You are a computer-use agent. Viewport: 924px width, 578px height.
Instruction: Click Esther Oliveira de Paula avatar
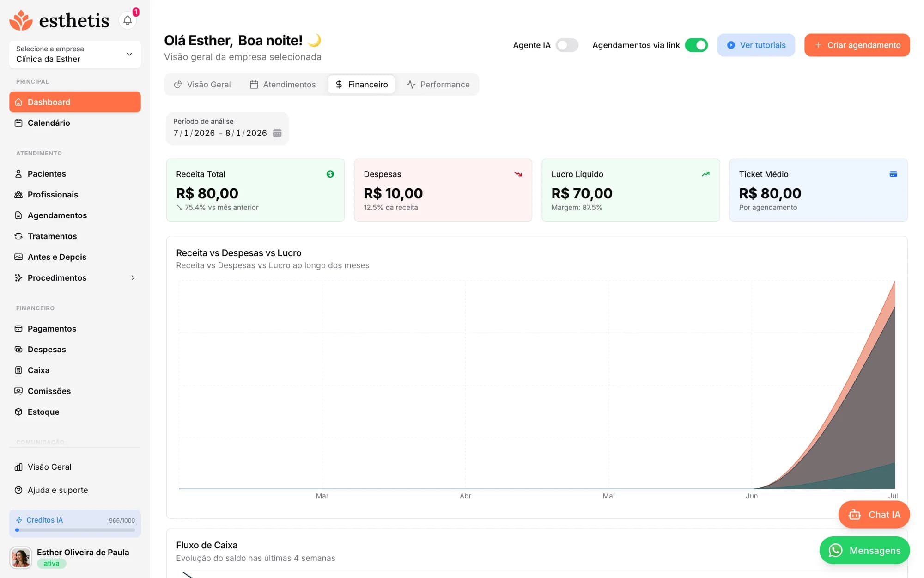pyautogui.click(x=21, y=558)
